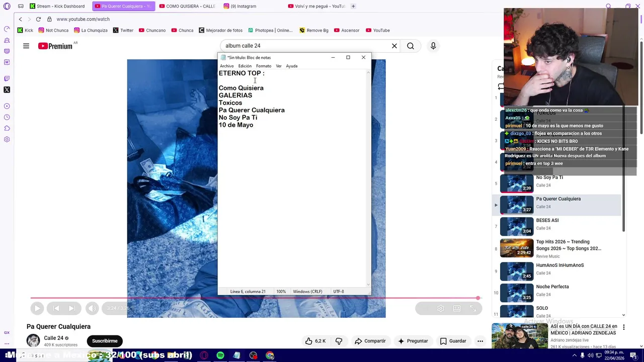Switch to COMO QUISIERA - CALLE tab
Screen dimensions: 644x362
coord(187,6)
